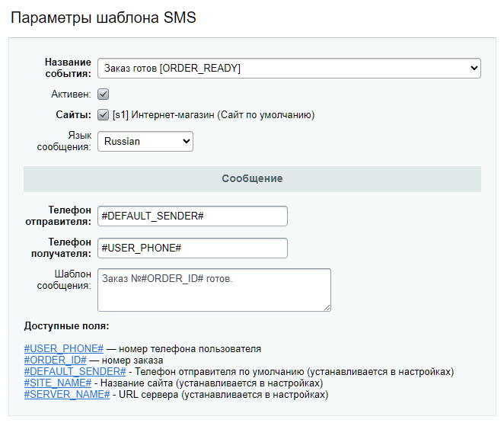The height and width of the screenshot is (423, 504).
Task: Click the #SITE_NAME# field link
Action: (58, 383)
